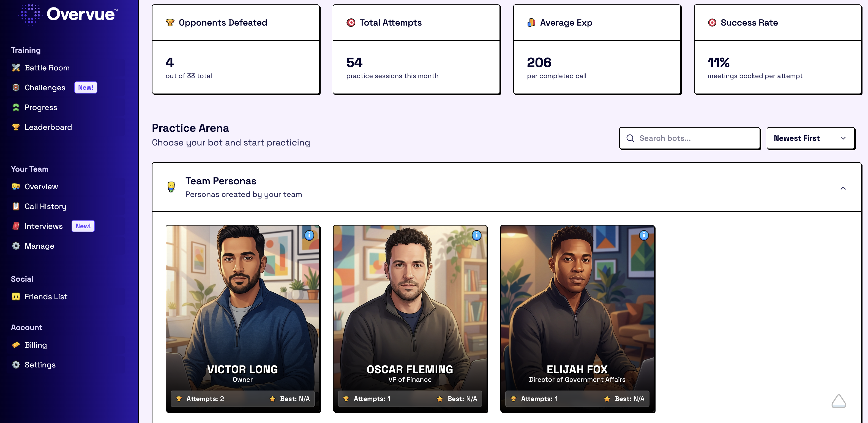This screenshot has width=868, height=423.
Task: Click the Settings gear icon
Action: [16, 365]
